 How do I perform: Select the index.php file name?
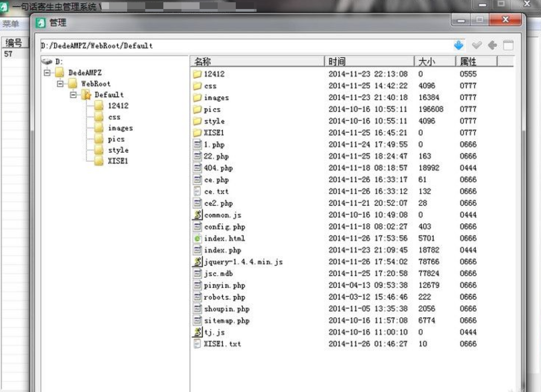point(222,250)
